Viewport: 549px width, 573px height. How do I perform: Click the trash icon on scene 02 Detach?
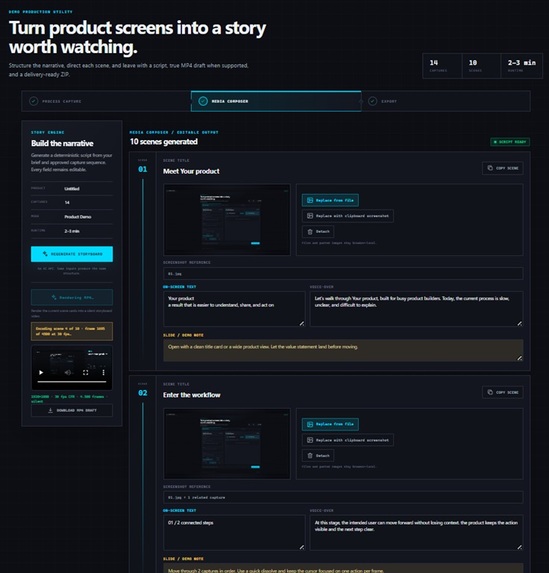pos(310,456)
